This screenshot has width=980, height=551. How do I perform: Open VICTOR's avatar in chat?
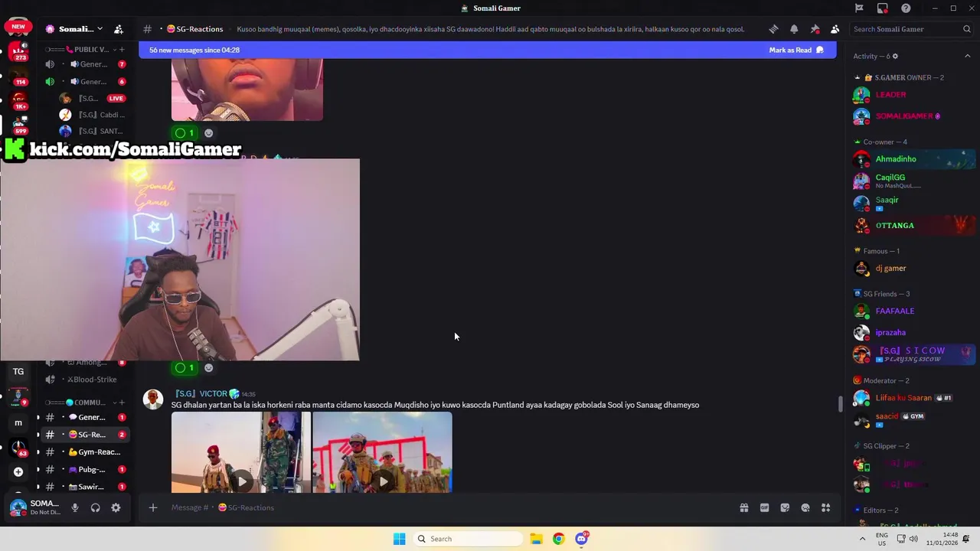(153, 399)
